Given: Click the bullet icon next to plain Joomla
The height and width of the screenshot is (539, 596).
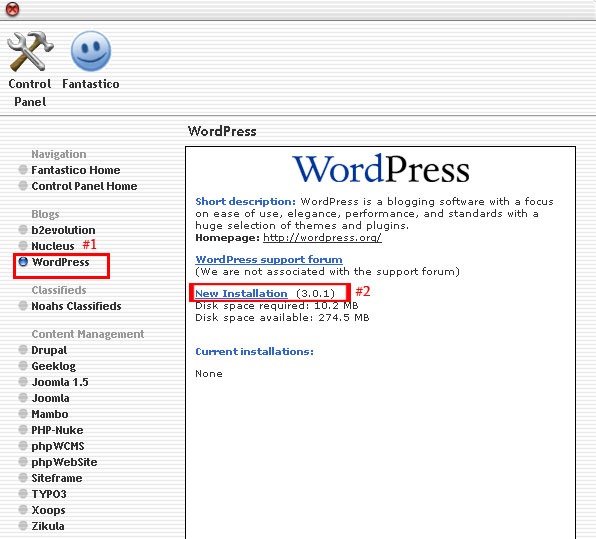Looking at the screenshot, I should pyautogui.click(x=23, y=398).
